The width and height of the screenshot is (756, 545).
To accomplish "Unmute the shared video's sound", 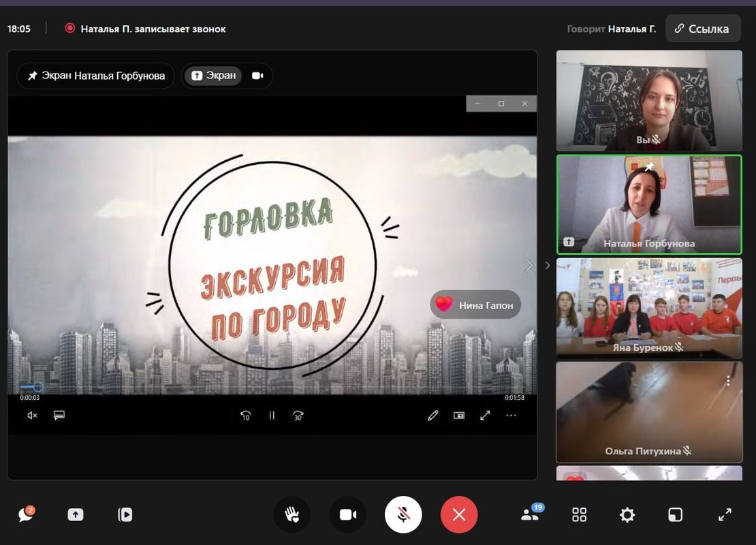I will (32, 416).
